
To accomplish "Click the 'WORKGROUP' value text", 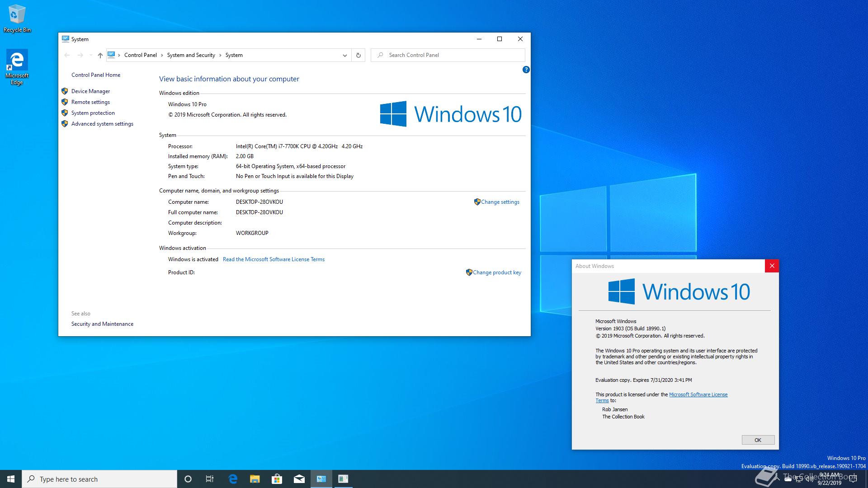I will (252, 233).
